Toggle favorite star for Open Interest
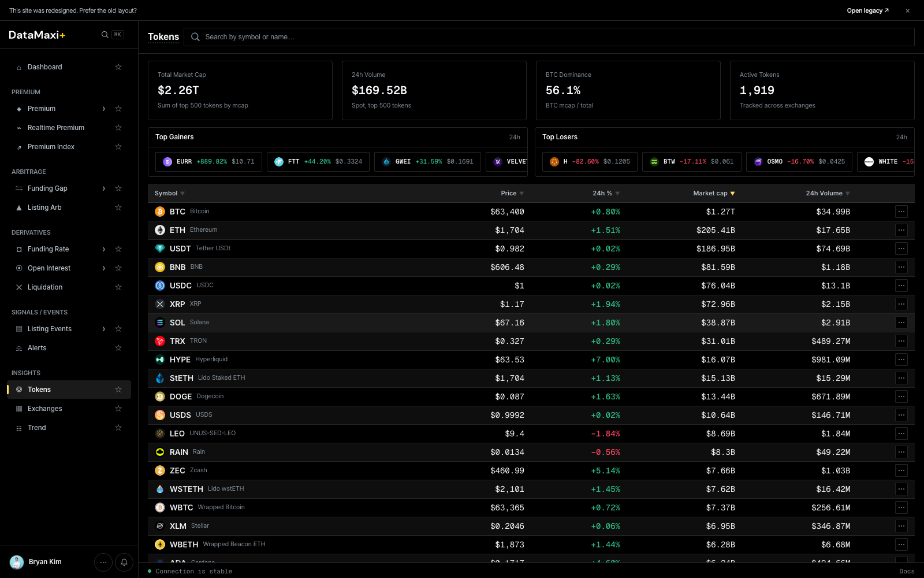924x578 pixels. pyautogui.click(x=118, y=268)
